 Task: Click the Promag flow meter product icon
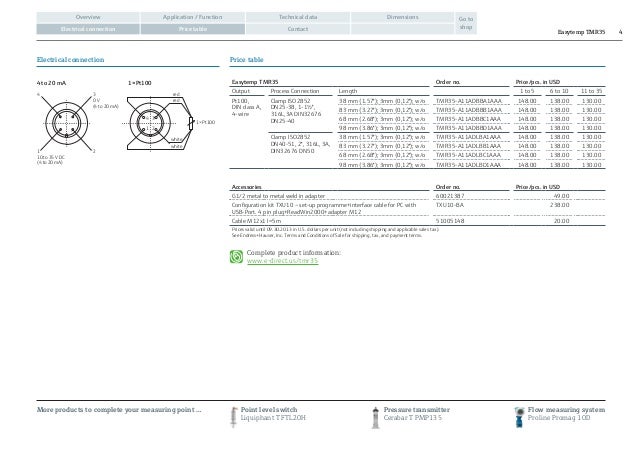[519, 417]
